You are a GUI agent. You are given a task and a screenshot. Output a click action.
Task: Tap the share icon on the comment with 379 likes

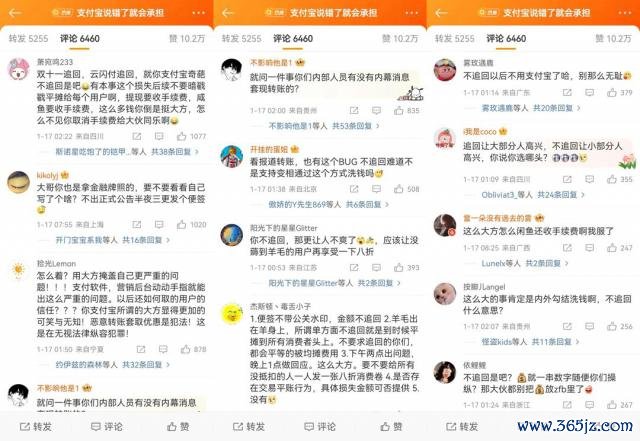click(567, 93)
